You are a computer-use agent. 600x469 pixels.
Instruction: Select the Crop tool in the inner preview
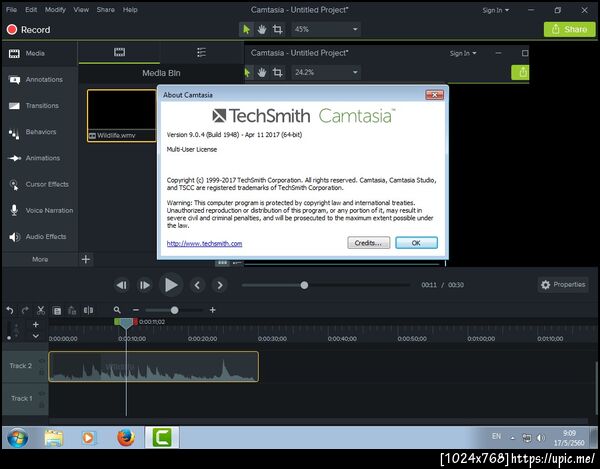[x=277, y=72]
